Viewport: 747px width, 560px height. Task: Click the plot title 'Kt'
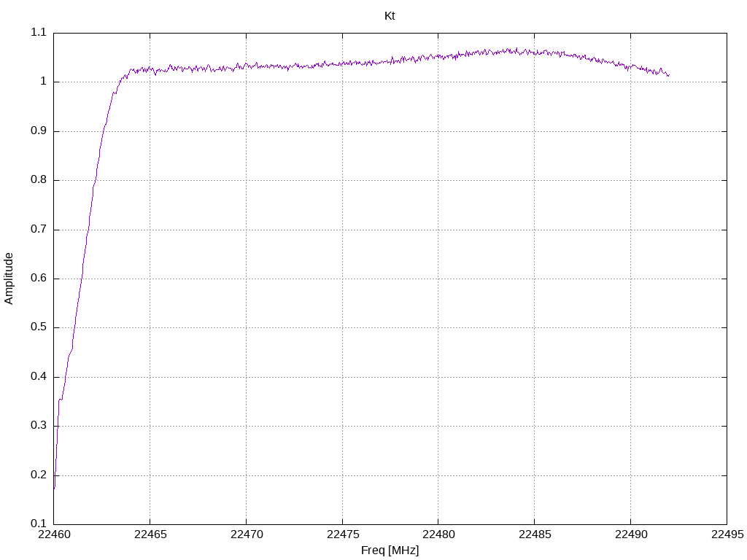tap(390, 16)
